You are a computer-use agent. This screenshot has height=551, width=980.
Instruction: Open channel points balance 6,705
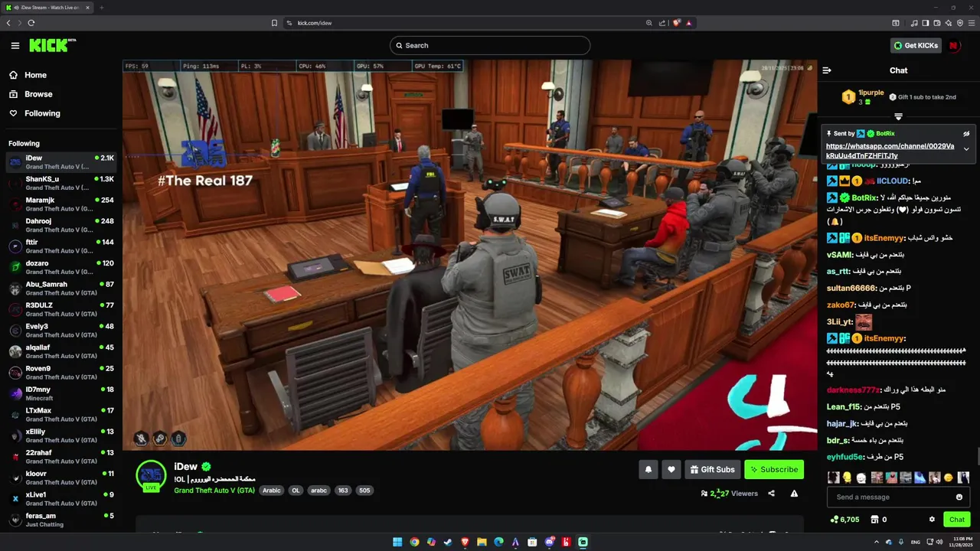(844, 520)
